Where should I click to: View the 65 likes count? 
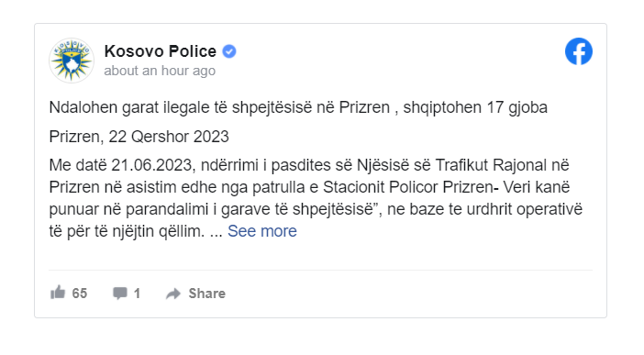pyautogui.click(x=80, y=294)
